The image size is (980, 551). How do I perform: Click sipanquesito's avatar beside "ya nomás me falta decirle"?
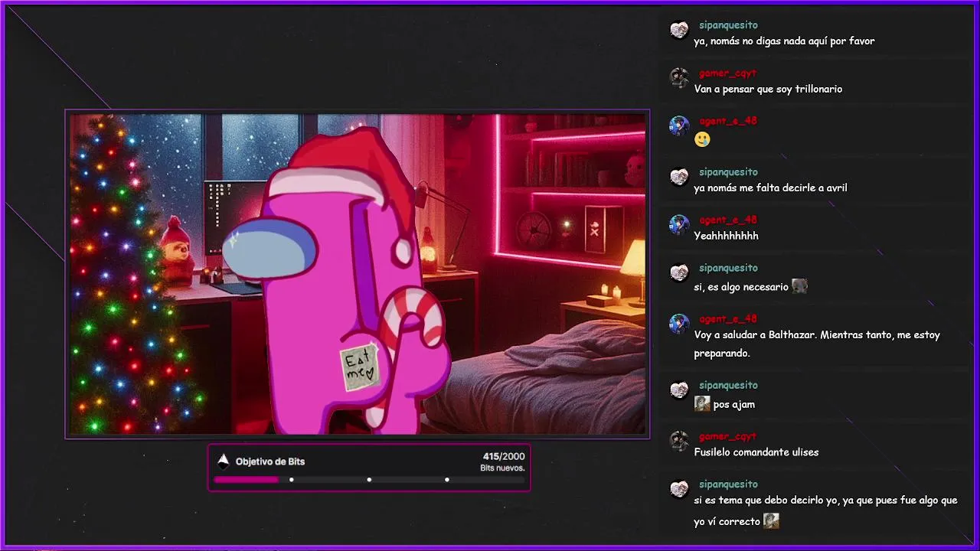(x=679, y=177)
